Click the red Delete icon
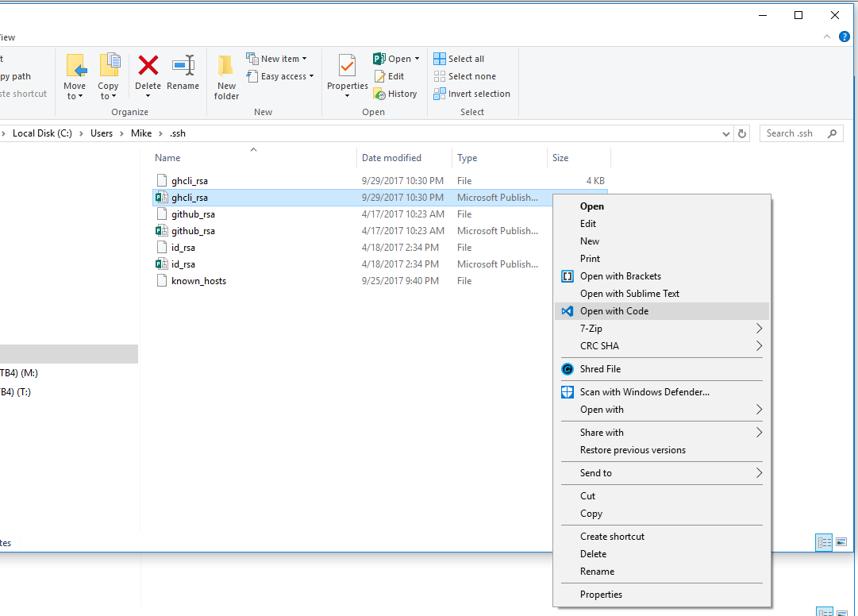Viewport: 858px width, 616px height. point(148,66)
